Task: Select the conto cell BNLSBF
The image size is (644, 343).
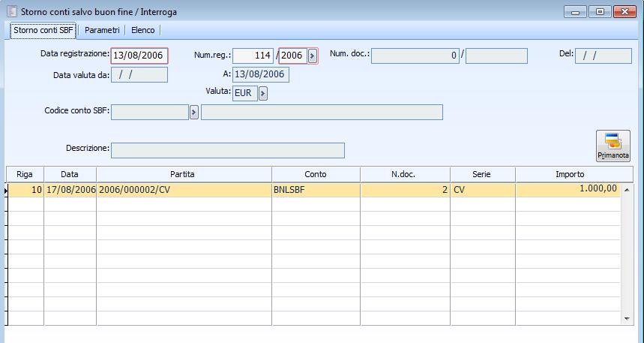Action: [x=316, y=190]
